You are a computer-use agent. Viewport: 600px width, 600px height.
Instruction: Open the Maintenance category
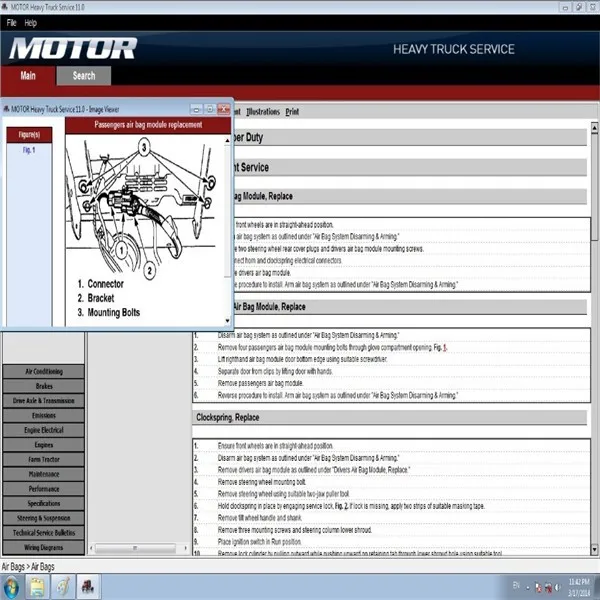point(44,474)
